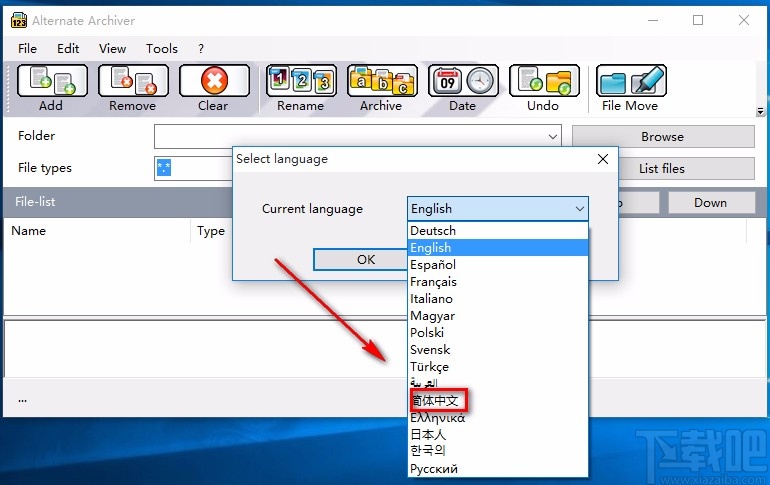This screenshot has height=485, width=770.
Task: Minimize the Alternate Archiver window
Action: click(653, 21)
